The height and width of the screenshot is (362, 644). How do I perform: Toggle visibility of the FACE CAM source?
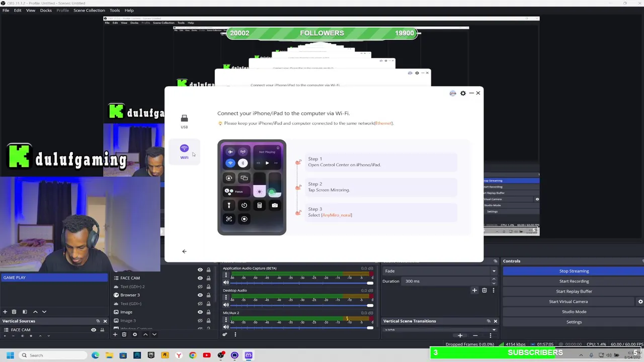pyautogui.click(x=200, y=278)
